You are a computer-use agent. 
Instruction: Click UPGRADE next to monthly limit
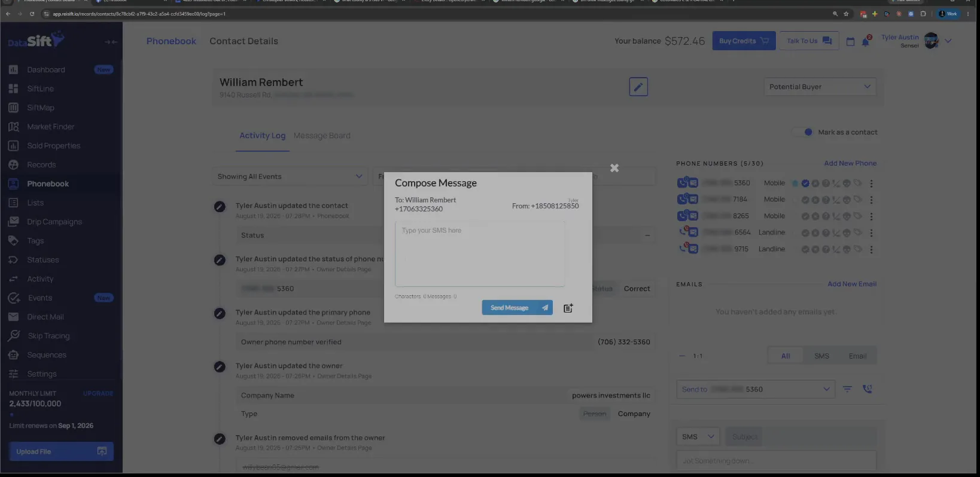(x=98, y=393)
